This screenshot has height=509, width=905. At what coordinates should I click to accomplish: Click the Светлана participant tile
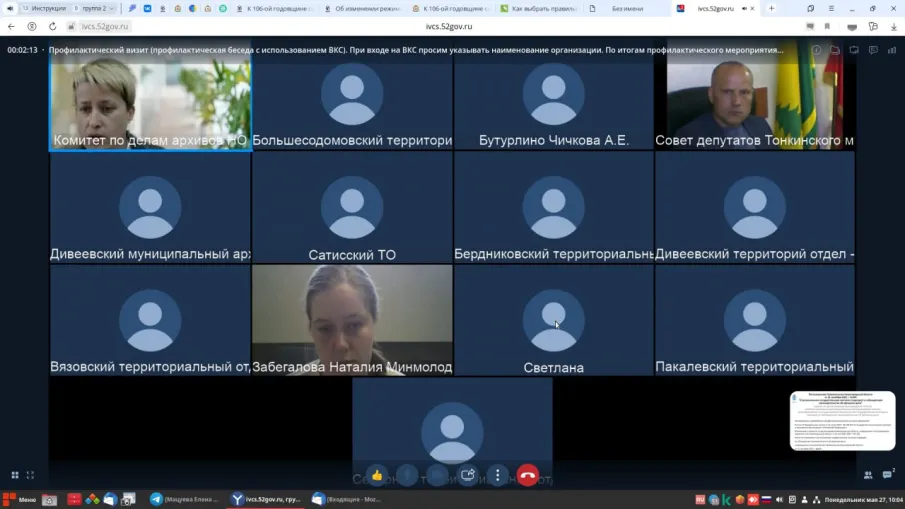pyautogui.click(x=554, y=320)
